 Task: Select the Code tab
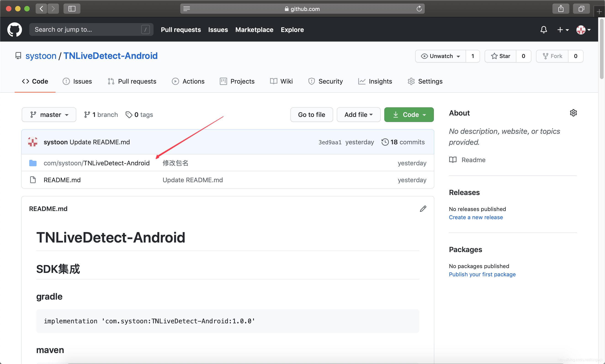click(35, 81)
